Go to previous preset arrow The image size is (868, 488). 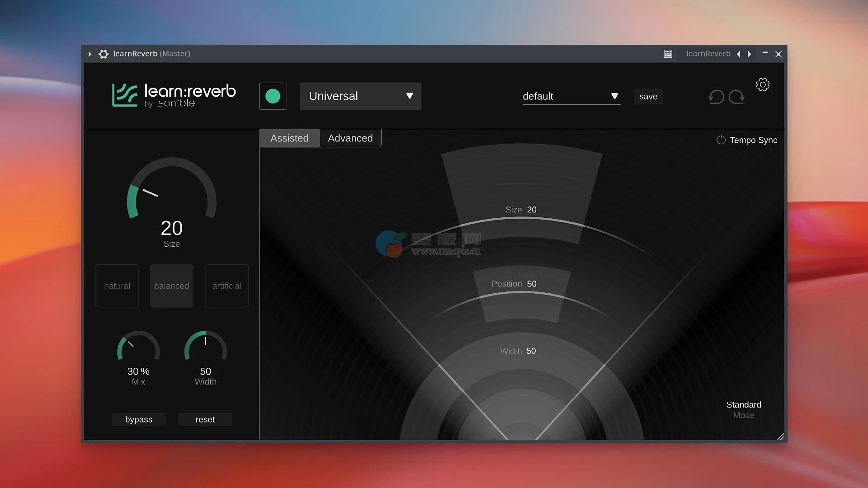739,54
